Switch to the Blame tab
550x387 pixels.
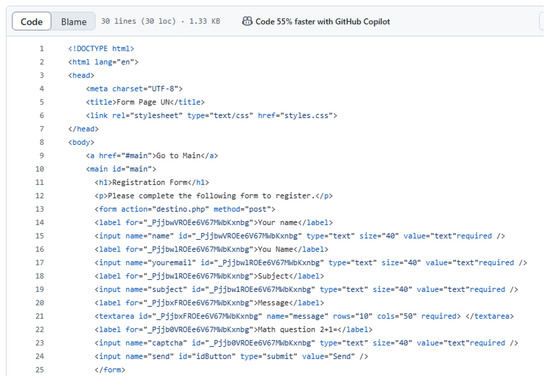74,21
